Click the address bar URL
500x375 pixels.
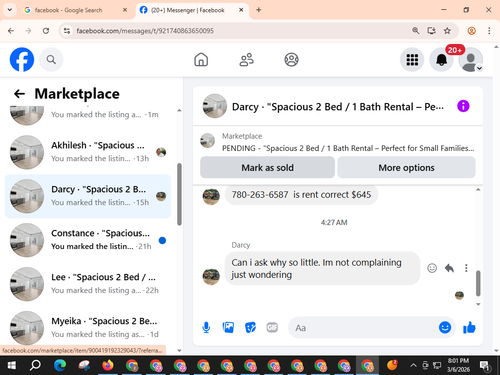tap(145, 31)
